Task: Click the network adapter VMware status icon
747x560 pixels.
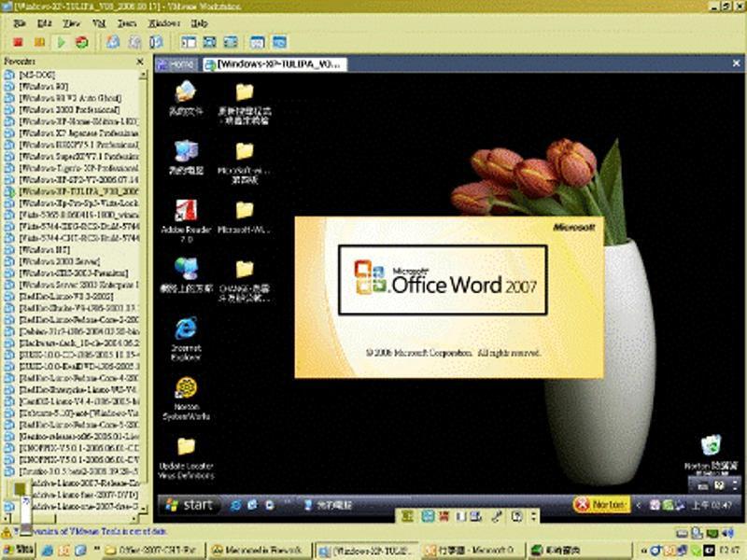Action: click(712, 532)
